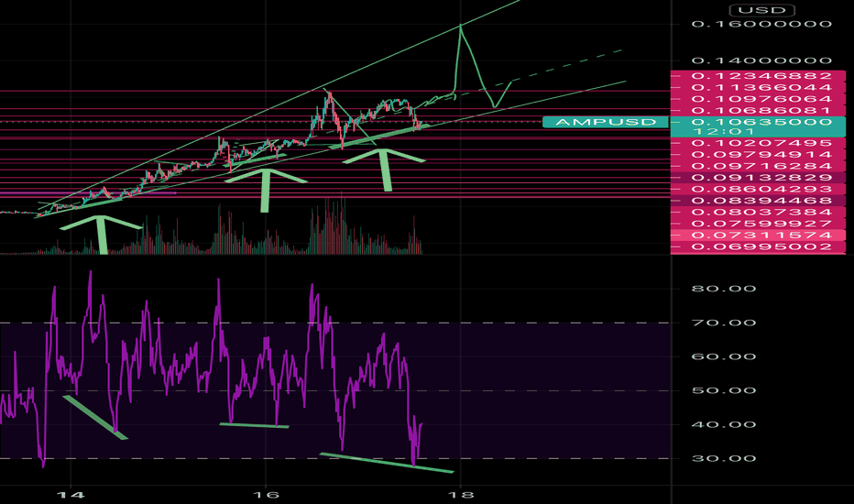
Task: Click the 0.06995002 price level label
Action: [x=758, y=247]
